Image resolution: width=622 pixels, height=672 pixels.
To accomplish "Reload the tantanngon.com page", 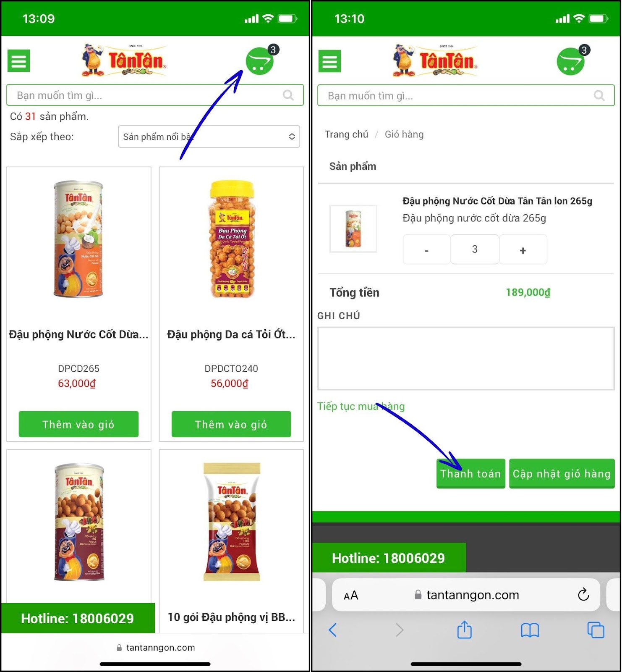I will (x=583, y=595).
